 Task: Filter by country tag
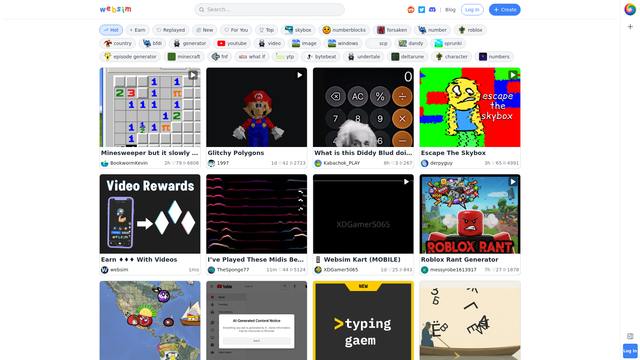coord(118,43)
